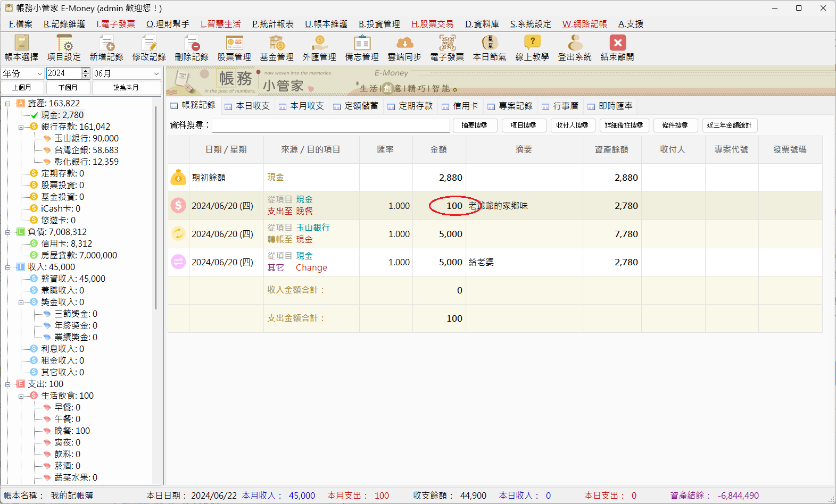Click 收付人搜尋 button
The height and width of the screenshot is (504, 836).
pyautogui.click(x=573, y=125)
